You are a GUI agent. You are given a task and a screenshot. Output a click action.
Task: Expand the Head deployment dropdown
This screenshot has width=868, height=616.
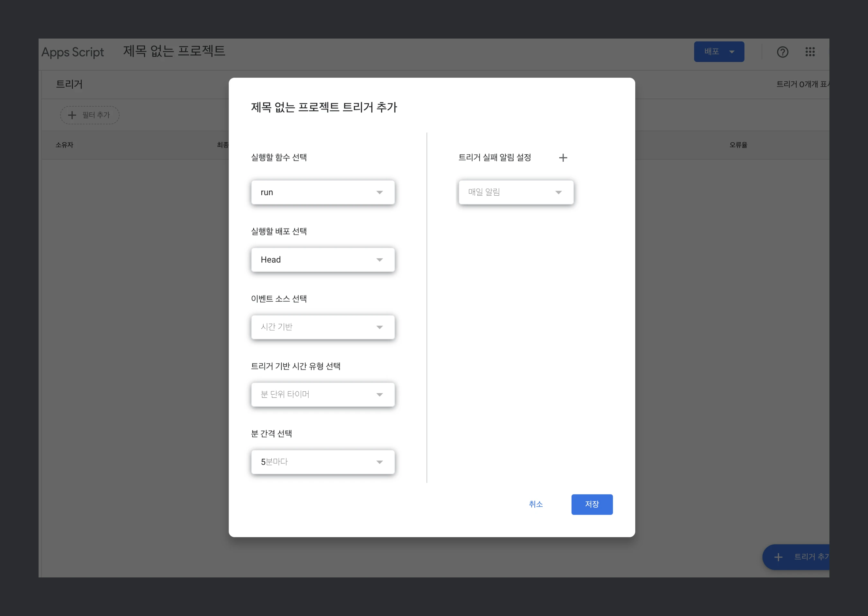pos(322,260)
